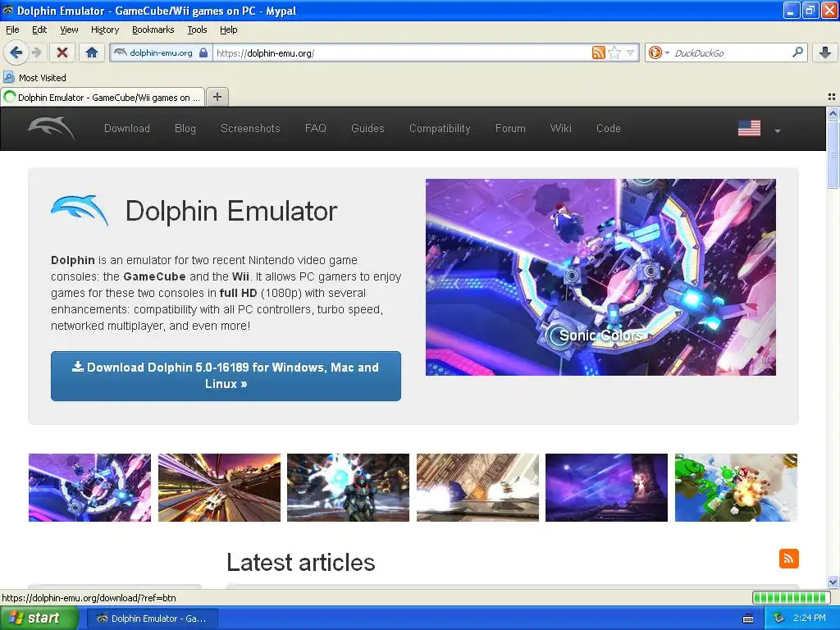Click the search magnifier icon

tap(797, 52)
